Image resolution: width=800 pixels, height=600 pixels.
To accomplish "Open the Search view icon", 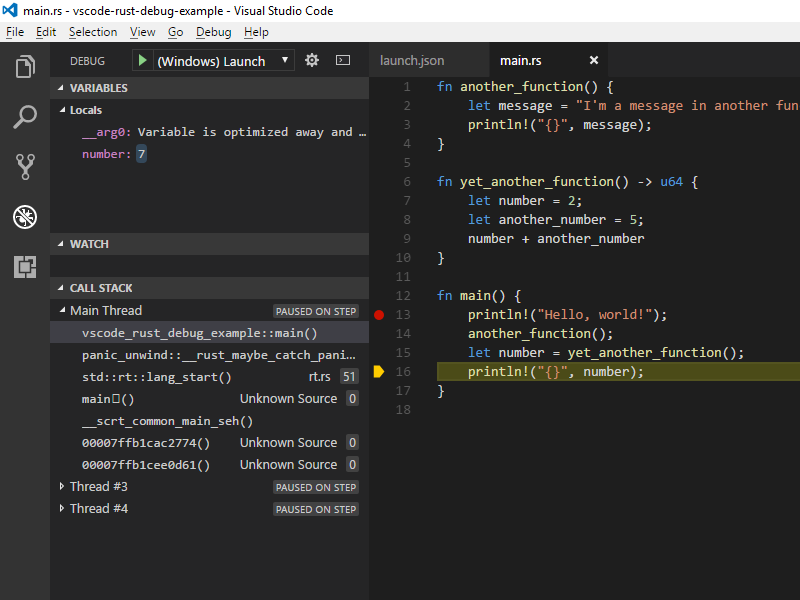I will [25, 117].
